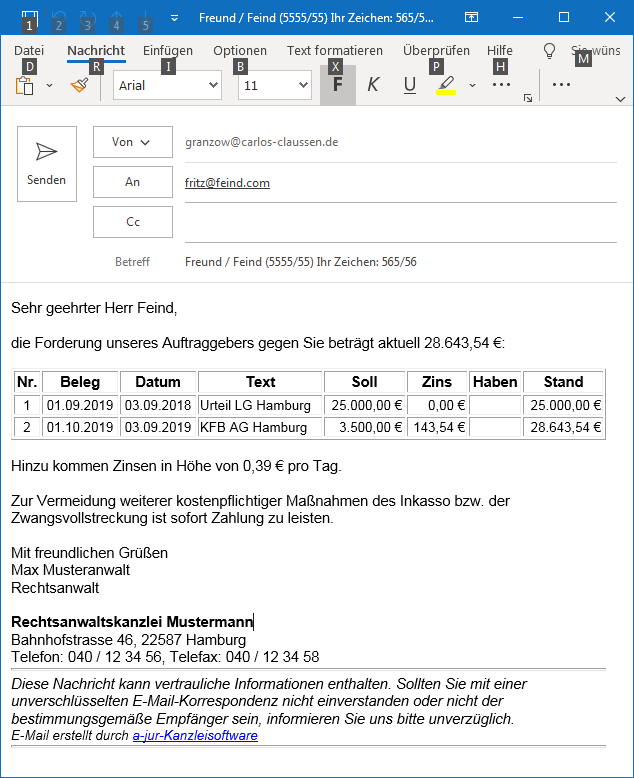Click the Previous item up arrow

tap(117, 17)
